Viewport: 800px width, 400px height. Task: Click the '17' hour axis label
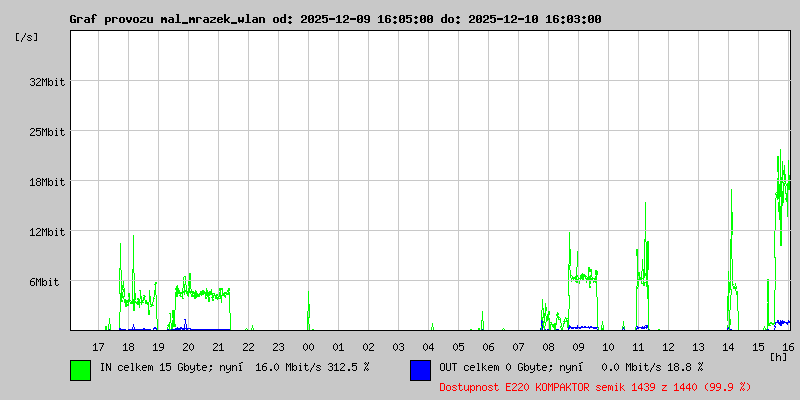[x=98, y=347]
